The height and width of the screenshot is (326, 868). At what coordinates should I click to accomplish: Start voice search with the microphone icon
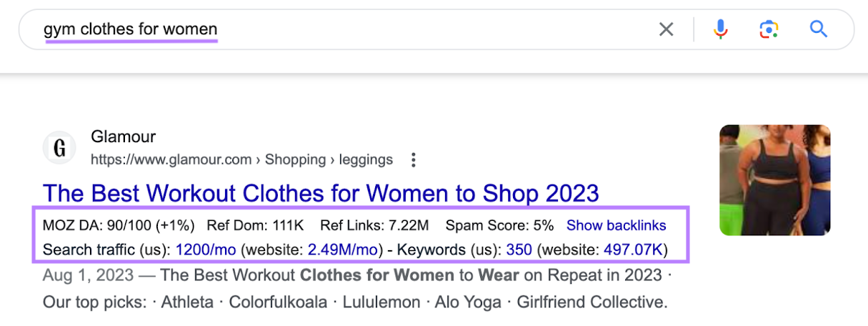(720, 29)
